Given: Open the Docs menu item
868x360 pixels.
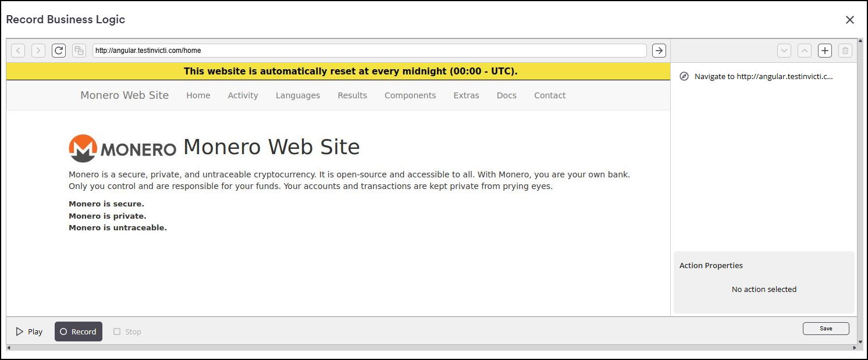Looking at the screenshot, I should 507,95.
